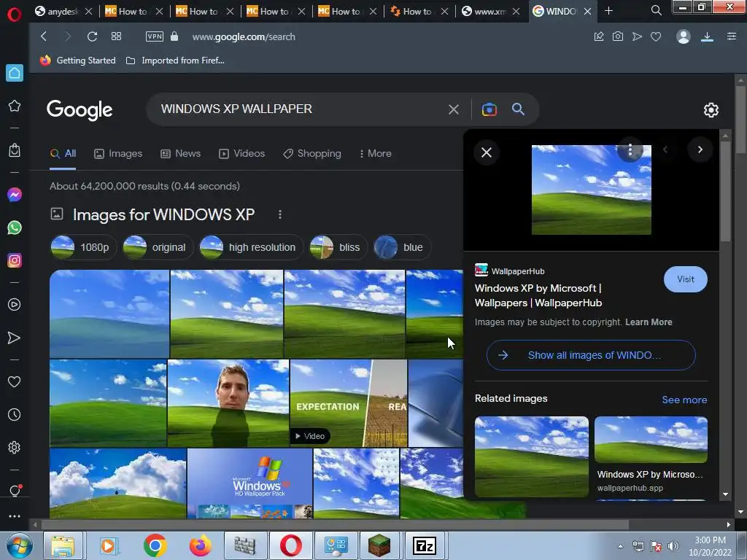Click the horizontal page scrollbar
This screenshot has width=747, height=560.
(x=336, y=525)
